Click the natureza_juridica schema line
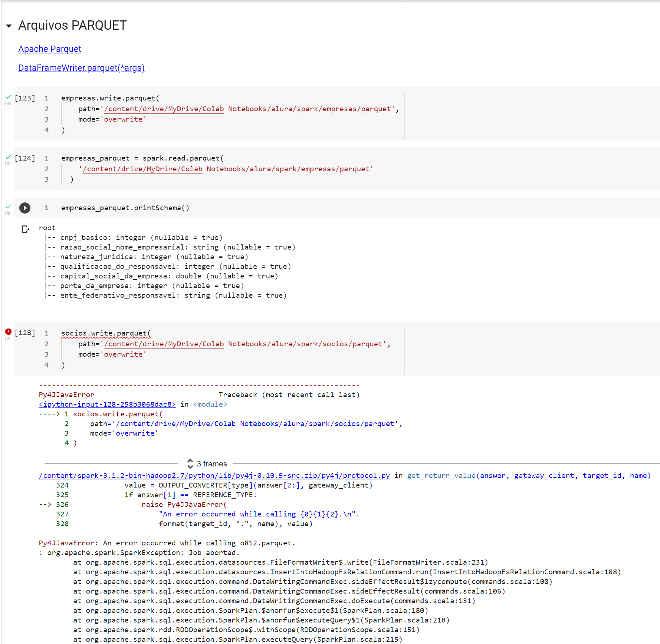660x644 pixels. click(x=146, y=257)
